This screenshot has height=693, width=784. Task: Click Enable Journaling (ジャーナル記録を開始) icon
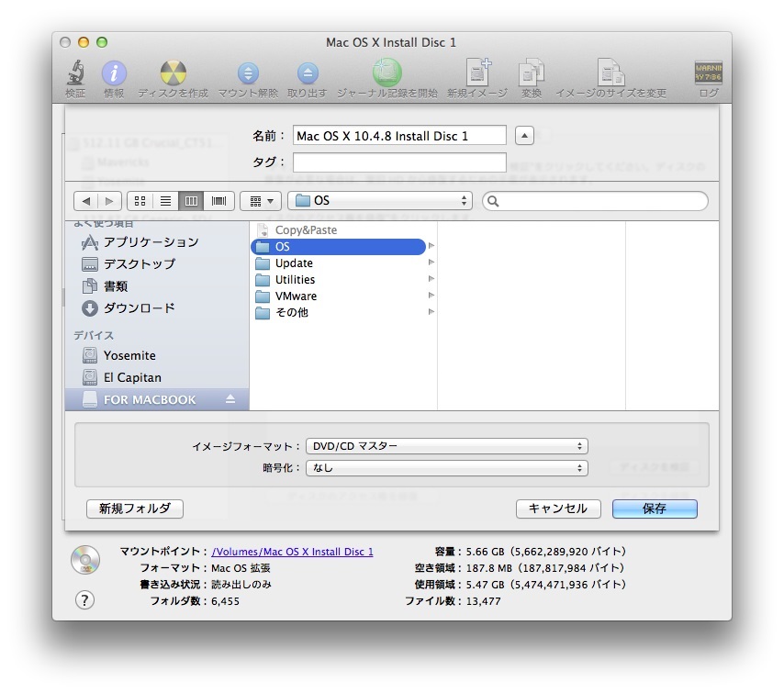pos(387,73)
